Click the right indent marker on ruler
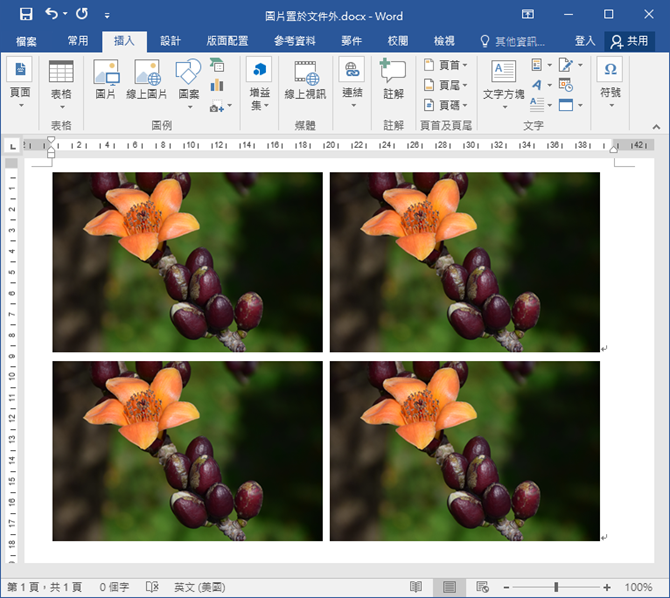Image resolution: width=670 pixels, height=598 pixels. [614, 149]
